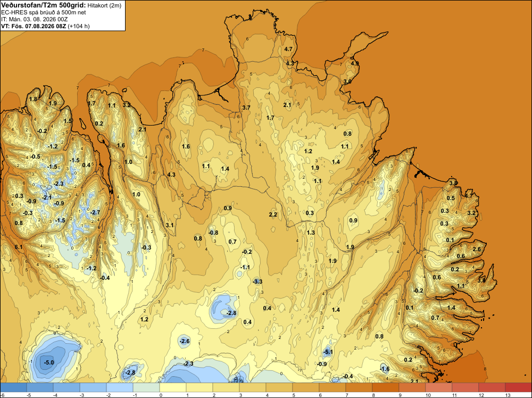Viewport: 532px width, 398px height.
Task: Click the 6.1 value on the west coast
Action: click(x=19, y=247)
